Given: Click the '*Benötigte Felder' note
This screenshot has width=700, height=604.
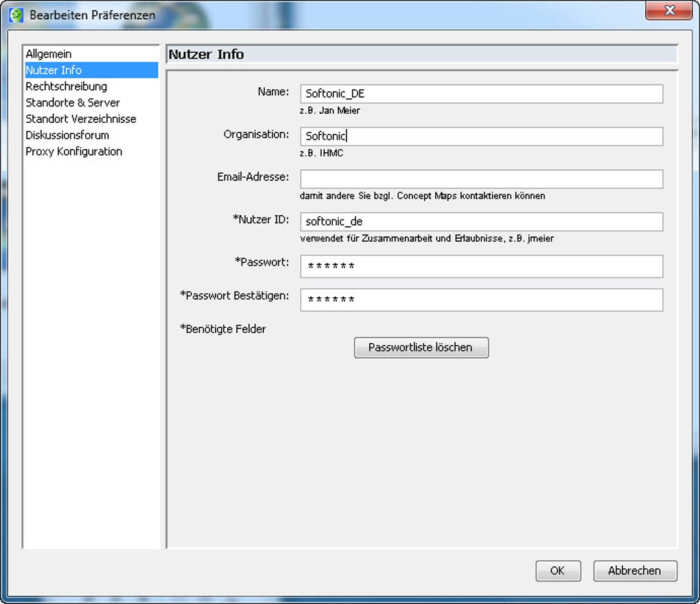Looking at the screenshot, I should tap(223, 329).
